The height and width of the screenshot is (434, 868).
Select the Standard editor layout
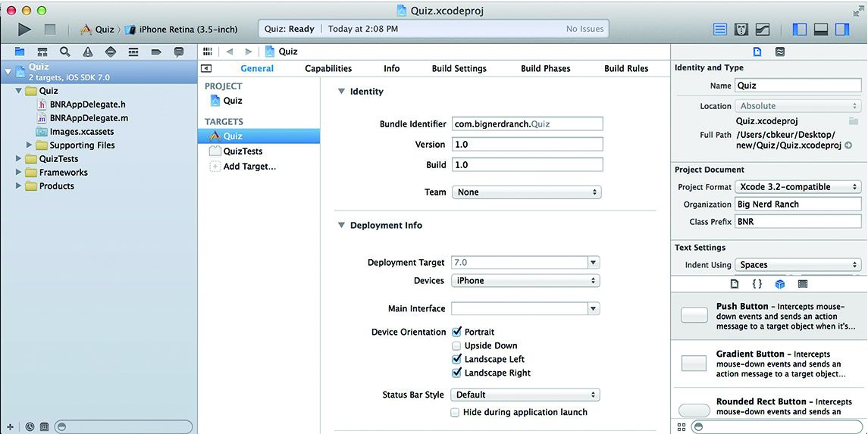719,30
